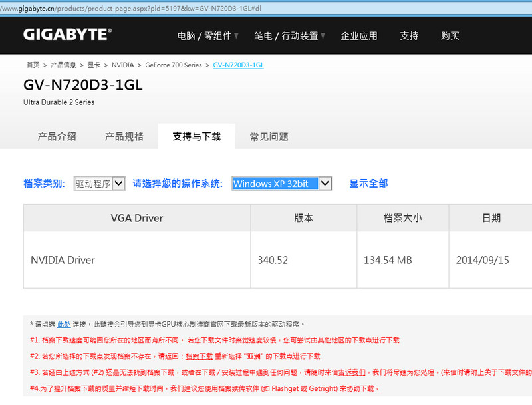Image resolution: width=532 pixels, height=405 pixels.
Task: Click the file size 134.54 MB
Action: (388, 260)
